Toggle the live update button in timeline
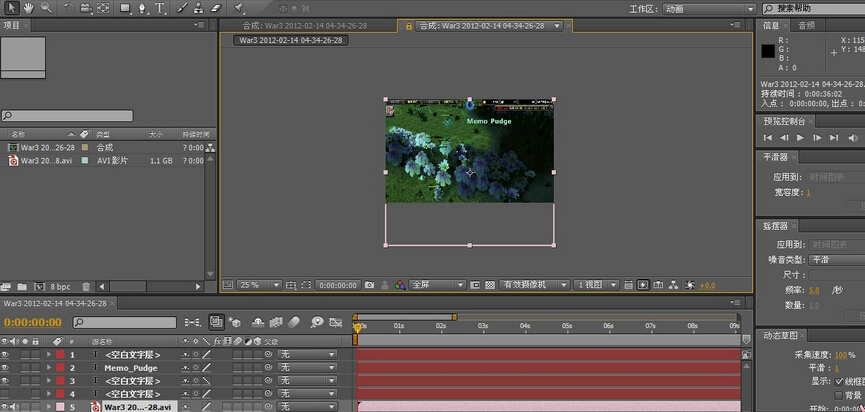Screen dimensions: 865x412 (217, 322)
